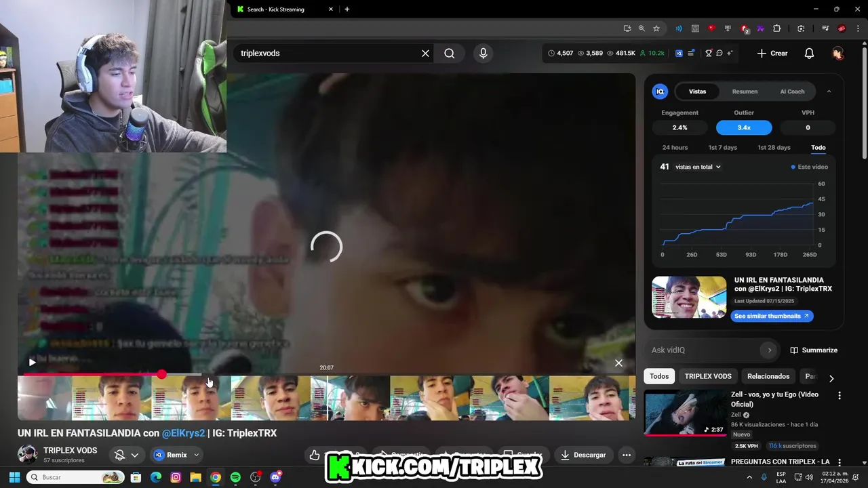
Task: Switch to the Resumen tab
Action: [x=745, y=91]
